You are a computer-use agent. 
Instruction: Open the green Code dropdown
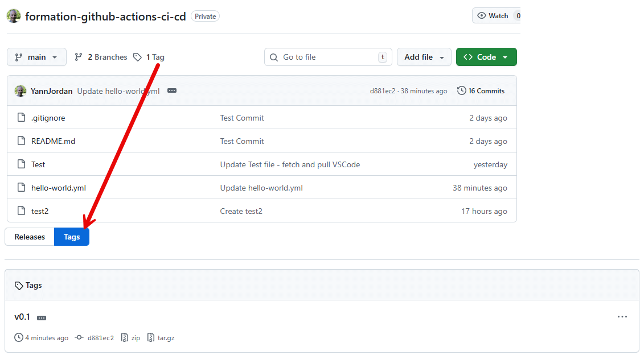point(486,57)
